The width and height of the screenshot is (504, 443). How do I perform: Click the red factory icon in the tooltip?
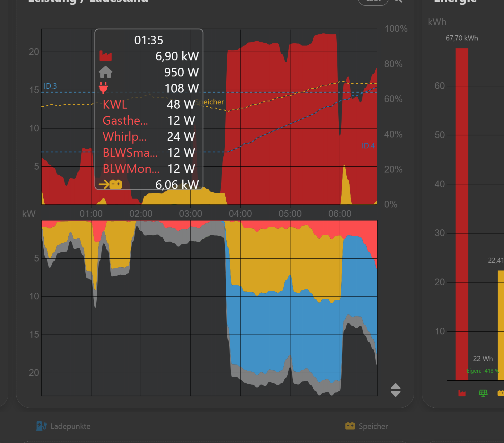[x=105, y=56]
